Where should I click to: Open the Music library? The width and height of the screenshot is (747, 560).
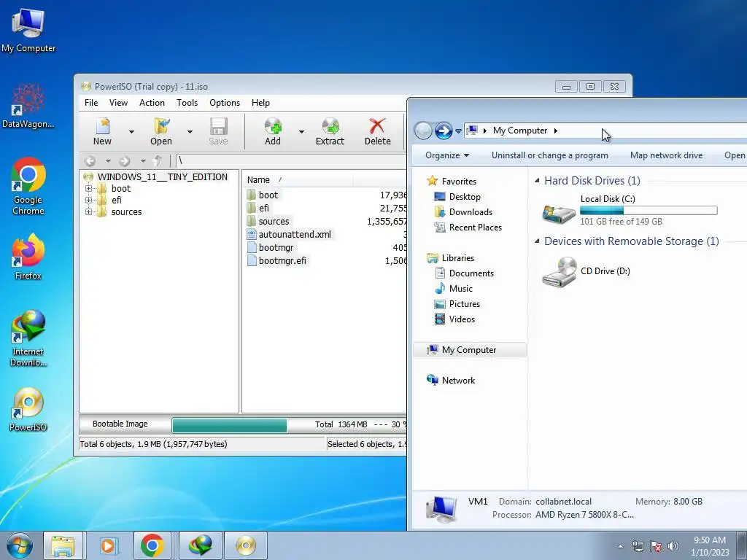[461, 289]
